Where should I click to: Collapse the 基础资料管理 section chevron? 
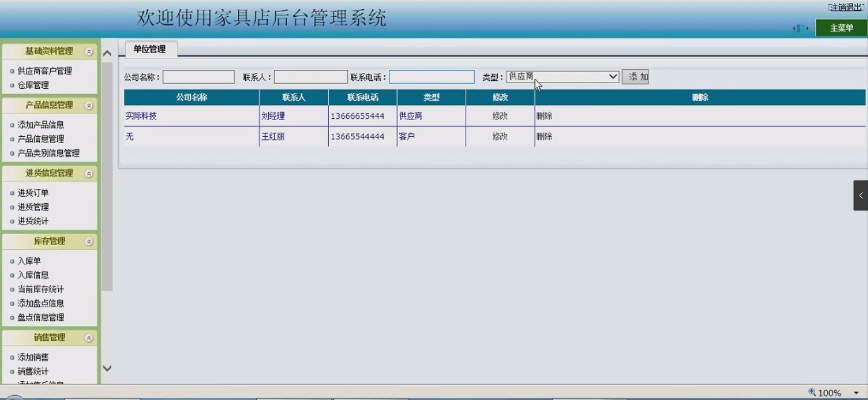[x=89, y=52]
